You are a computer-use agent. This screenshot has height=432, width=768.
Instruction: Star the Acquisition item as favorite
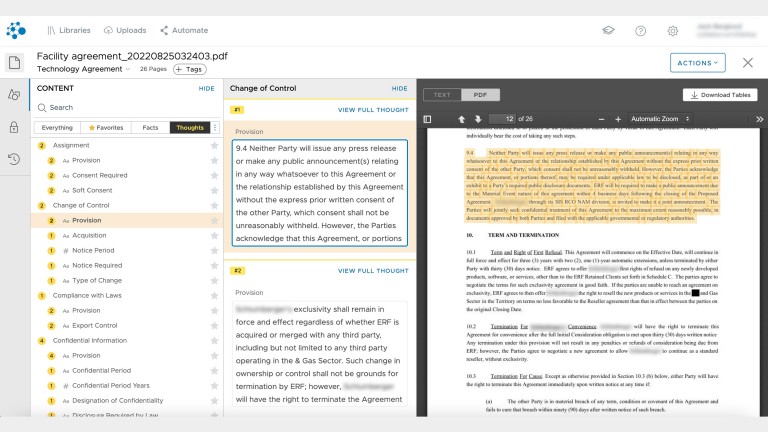click(214, 235)
